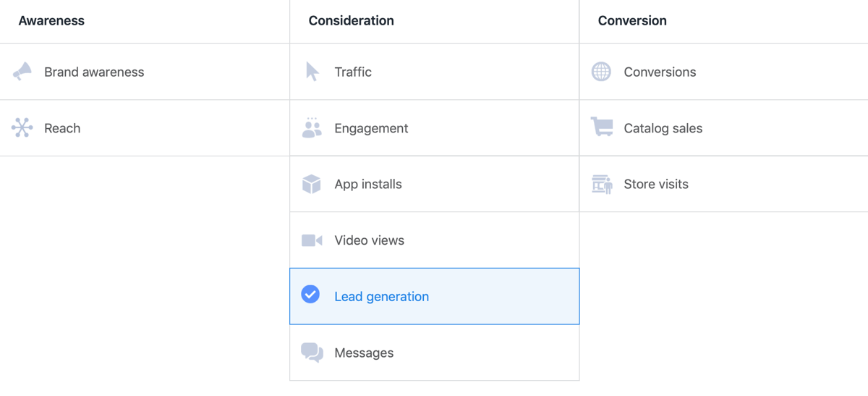Select the Messages objective text label
The width and height of the screenshot is (868, 396).
pyautogui.click(x=364, y=353)
